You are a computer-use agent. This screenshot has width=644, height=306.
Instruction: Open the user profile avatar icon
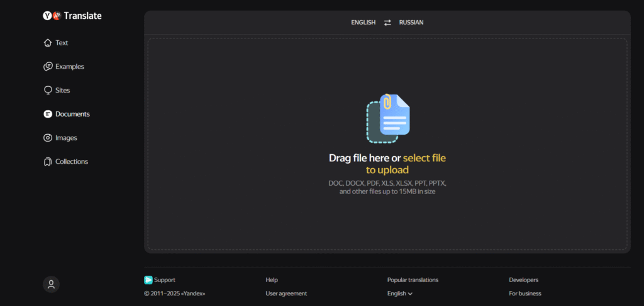coord(51,285)
